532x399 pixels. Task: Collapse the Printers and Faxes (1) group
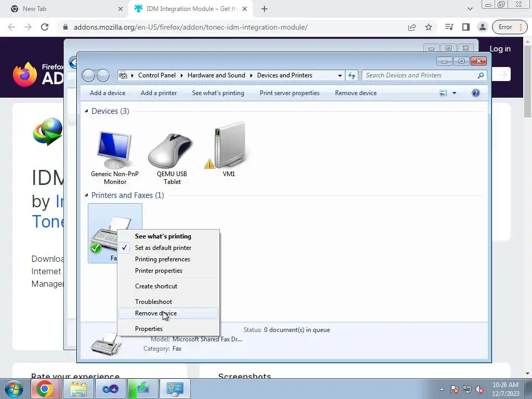(86, 195)
